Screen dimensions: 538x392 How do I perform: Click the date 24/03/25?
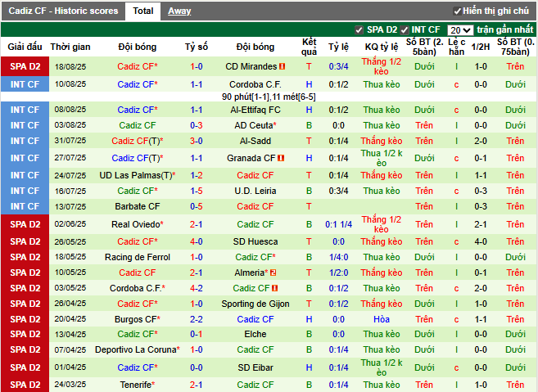[x=70, y=385]
